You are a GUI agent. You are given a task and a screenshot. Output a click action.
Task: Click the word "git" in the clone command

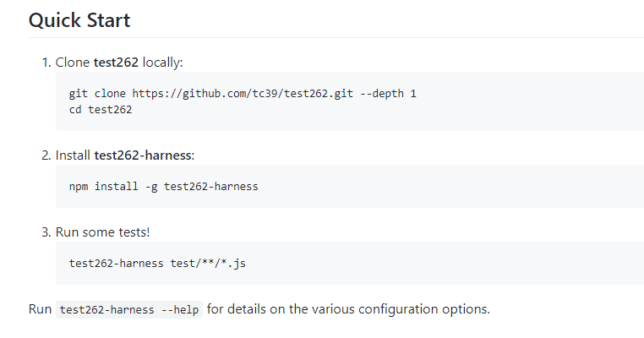(79, 93)
